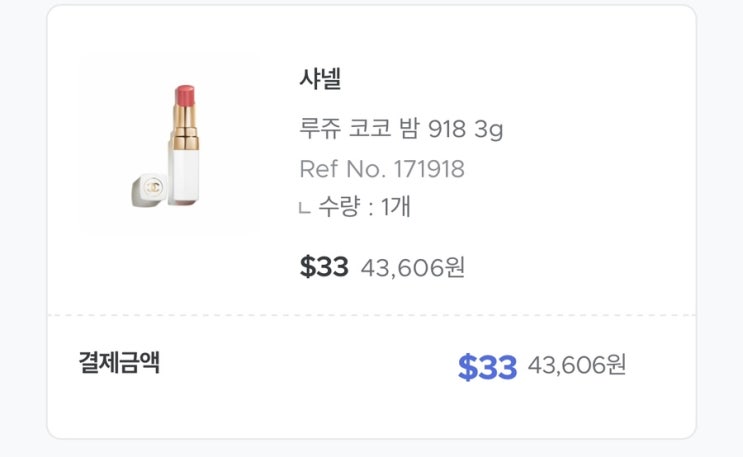743x457 pixels.
Task: Click the detached white lipstick cap
Action: (x=148, y=187)
